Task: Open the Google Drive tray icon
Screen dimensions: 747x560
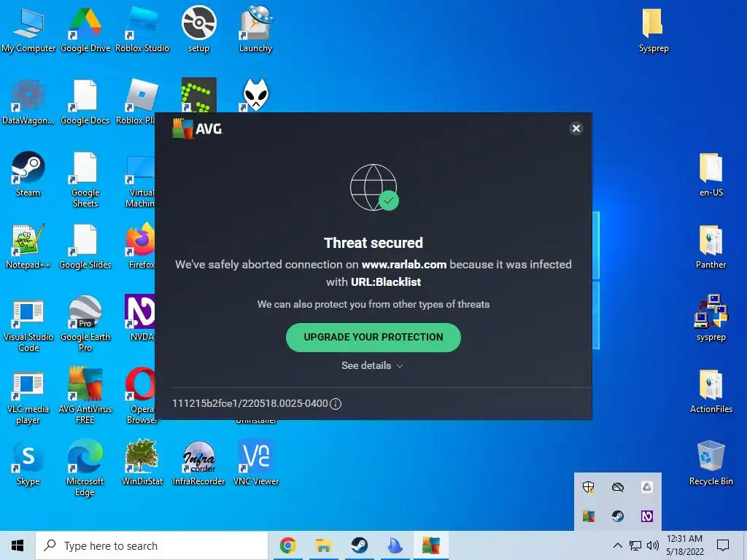Action: click(x=647, y=486)
